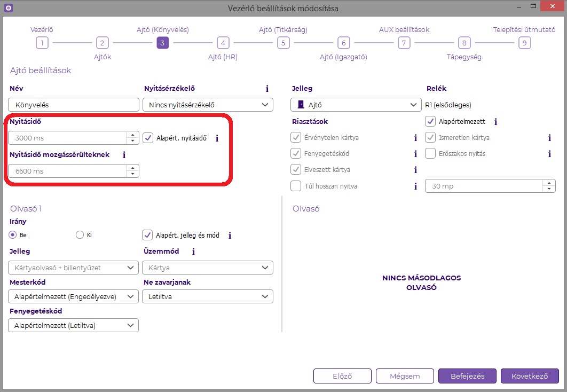Viewport: 567px width, 392px height.
Task: Increase the 30 mp timeout stepper
Action: pyautogui.click(x=549, y=183)
